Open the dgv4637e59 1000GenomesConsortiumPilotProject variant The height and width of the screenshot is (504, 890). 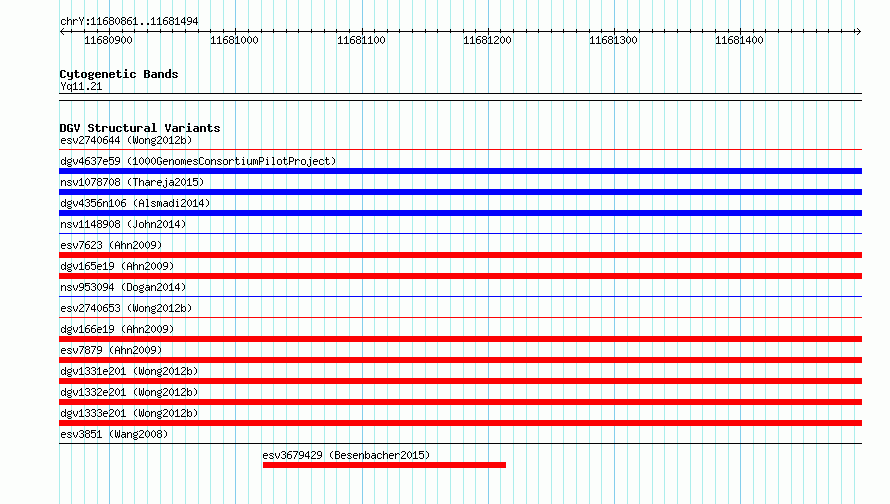198,161
